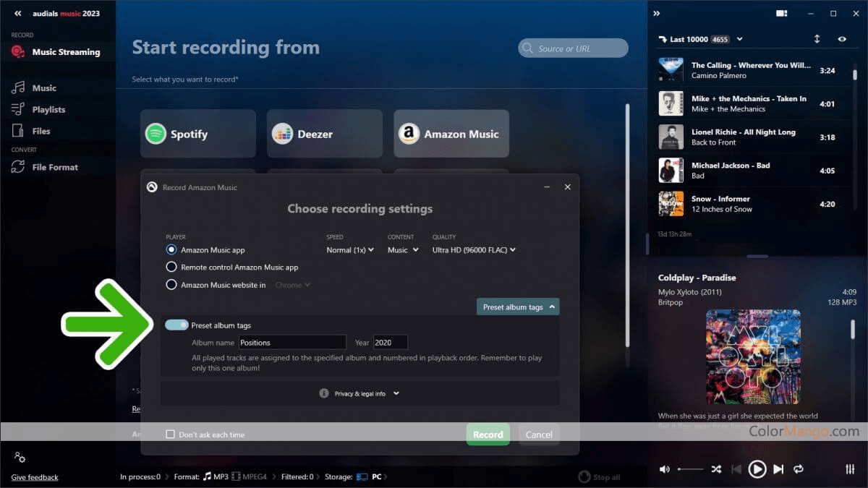The height and width of the screenshot is (488, 868).
Task: Click the Give feedback link
Action: coord(35,477)
